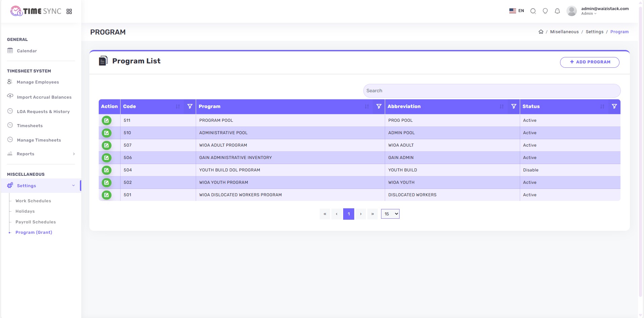Click the Settings gear icon

(x=10, y=185)
